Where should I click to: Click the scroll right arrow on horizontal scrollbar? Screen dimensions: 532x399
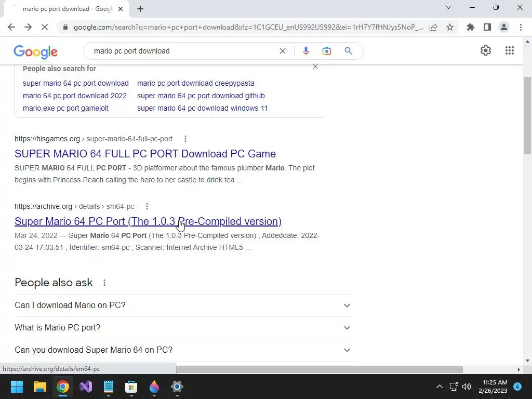coord(519,369)
